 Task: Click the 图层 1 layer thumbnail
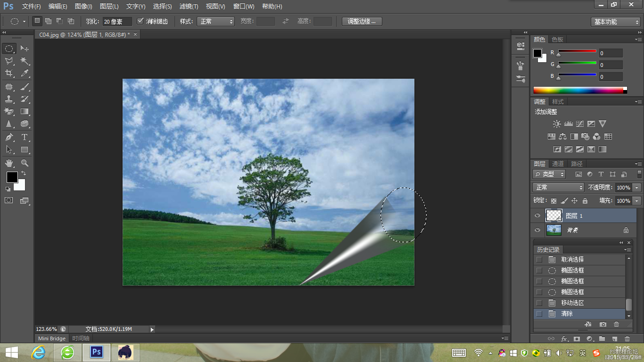pyautogui.click(x=554, y=216)
